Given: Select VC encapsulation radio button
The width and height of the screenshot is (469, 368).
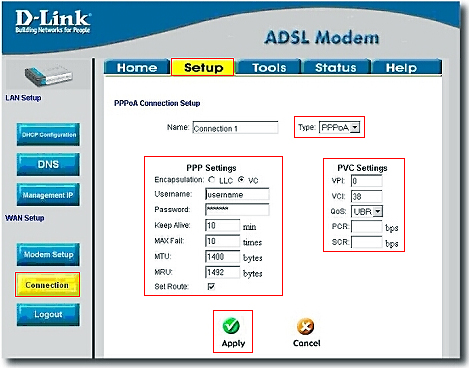Looking at the screenshot, I should coord(242,179).
